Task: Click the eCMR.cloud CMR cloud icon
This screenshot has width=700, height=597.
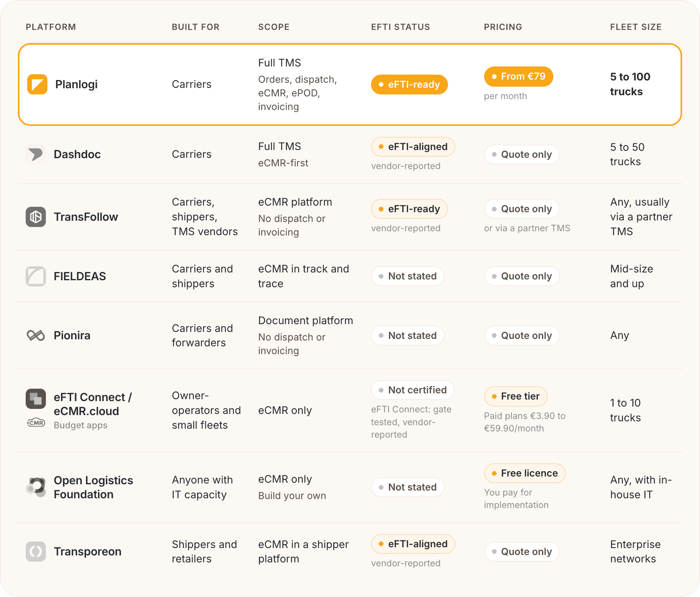Action: (x=36, y=422)
